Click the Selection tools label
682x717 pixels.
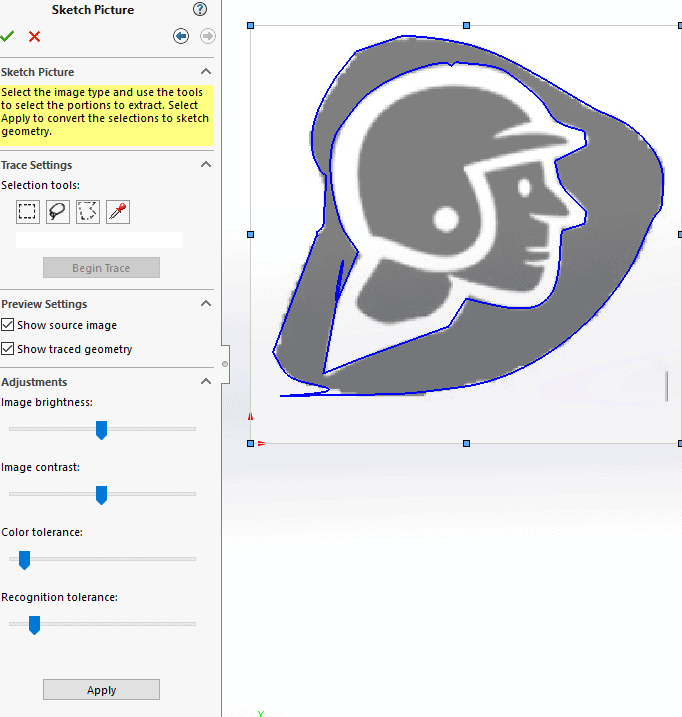point(40,185)
